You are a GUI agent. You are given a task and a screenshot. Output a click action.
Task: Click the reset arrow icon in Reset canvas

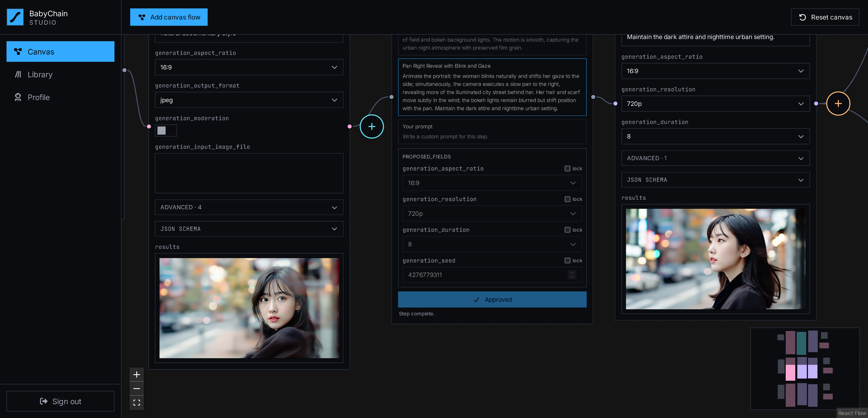(x=803, y=17)
